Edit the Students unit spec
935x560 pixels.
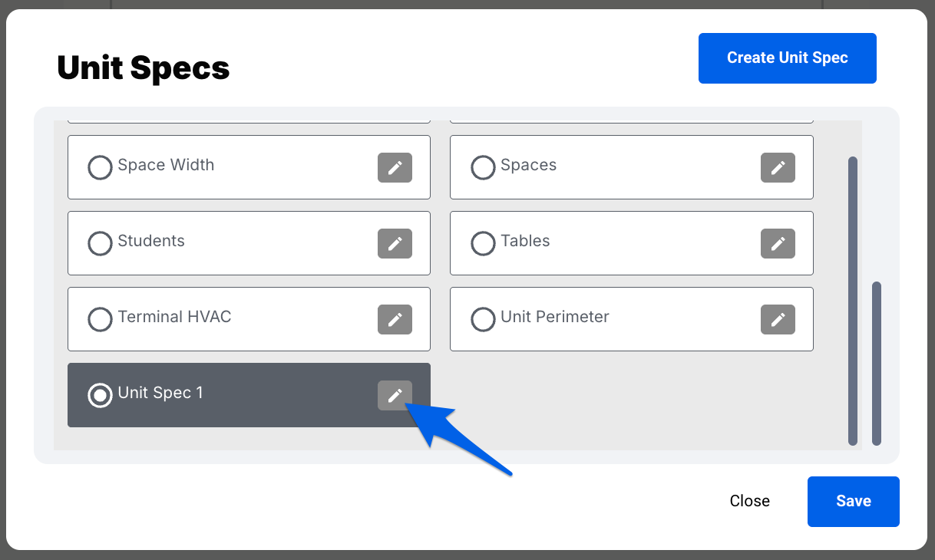pos(395,244)
